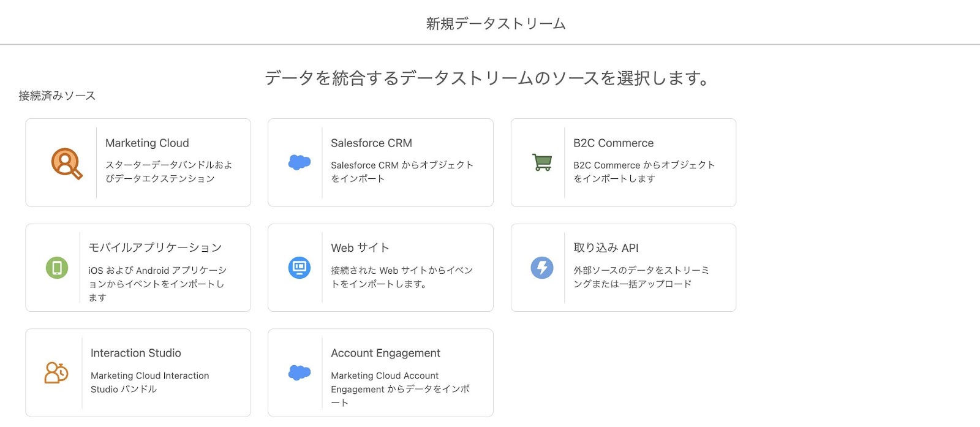
Task: Choose Account Engagement data import
Action: pyautogui.click(x=380, y=372)
